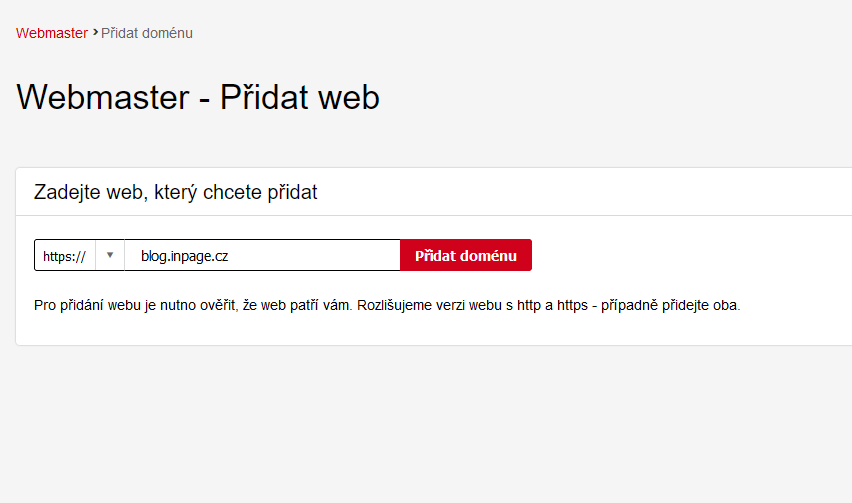Screen dimensions: 852x503
Task: Click the 'blog.inpage.cz' text in the input
Action: click(x=185, y=256)
